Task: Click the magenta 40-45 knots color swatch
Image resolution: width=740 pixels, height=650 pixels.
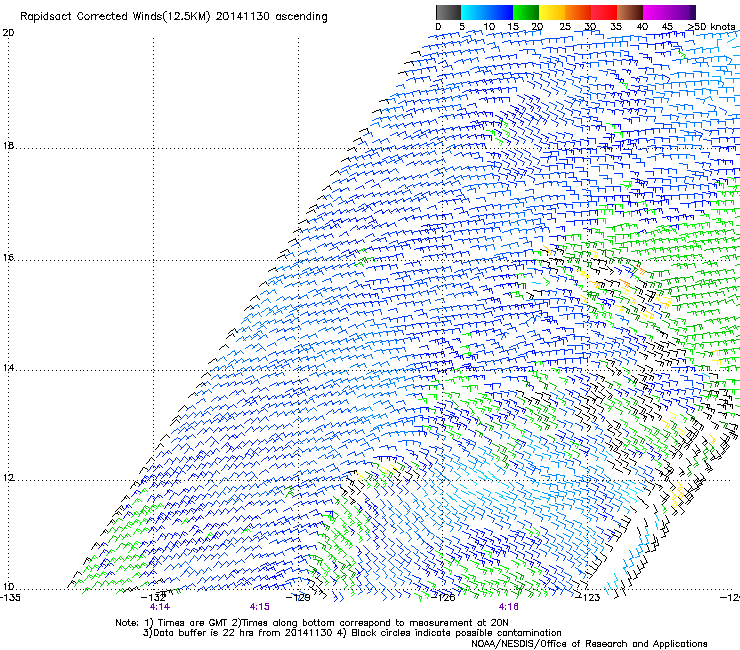Action: click(656, 12)
